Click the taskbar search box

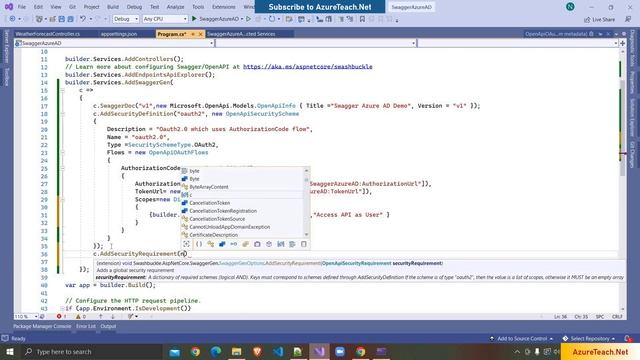click(x=92, y=351)
